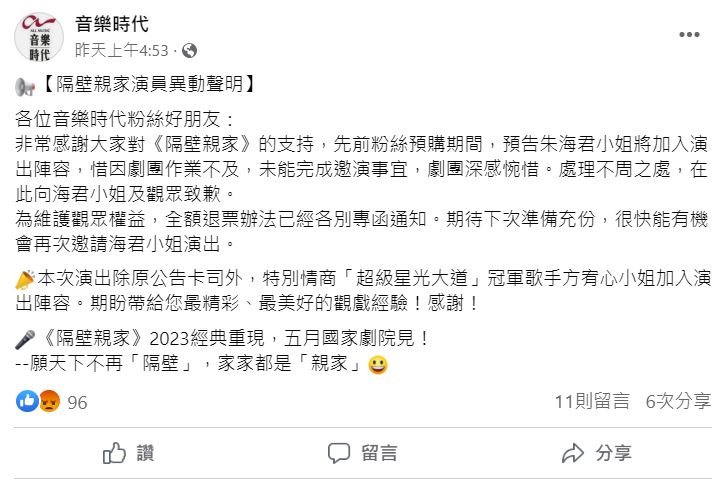Screen dimensions: 728x480
Task: Click the angry reaction emoji icon
Action: coord(49,401)
